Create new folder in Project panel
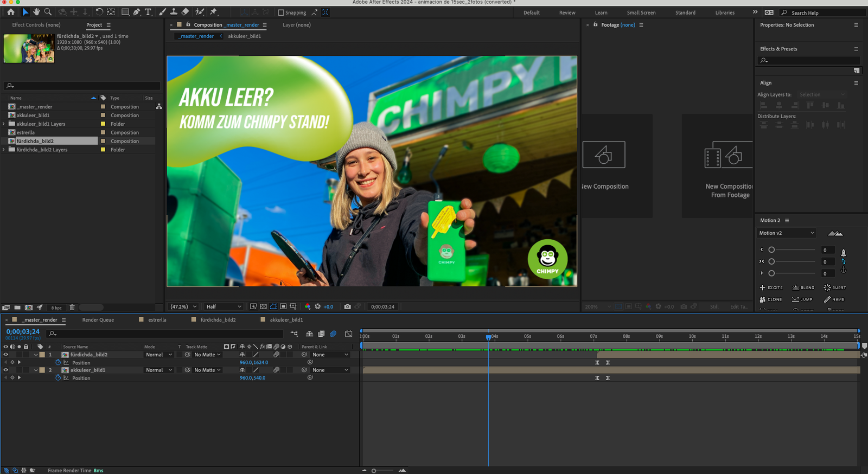 pyautogui.click(x=17, y=308)
